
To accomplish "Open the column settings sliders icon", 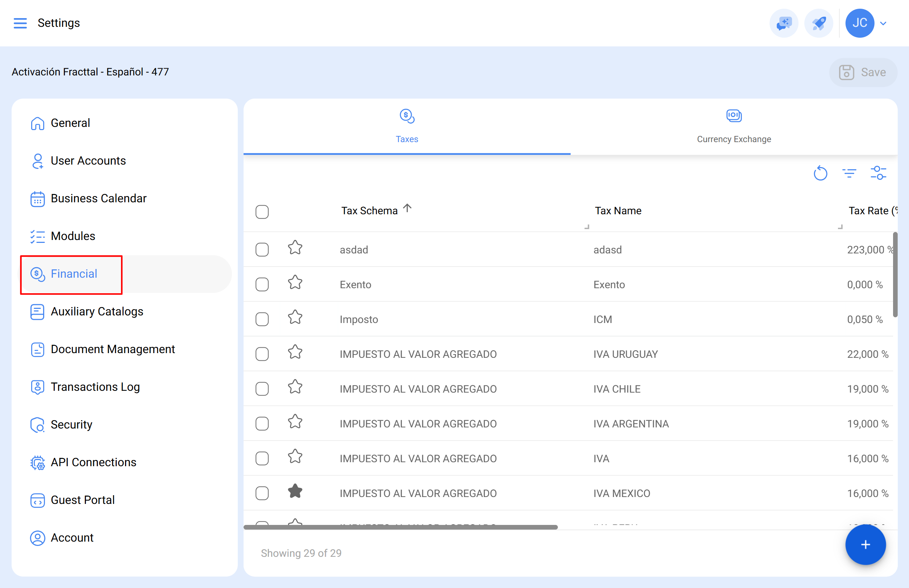I will [x=878, y=173].
